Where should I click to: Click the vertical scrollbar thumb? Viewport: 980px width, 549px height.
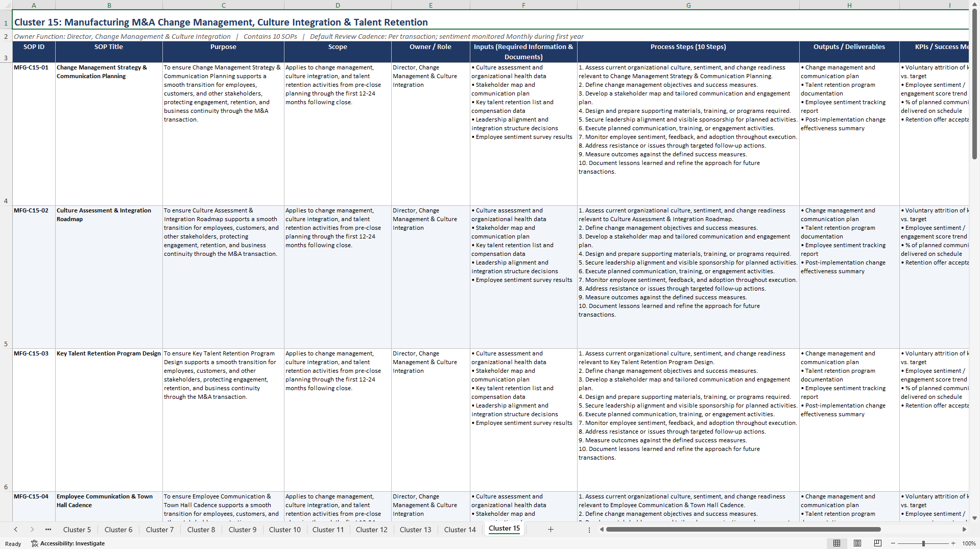click(x=974, y=84)
